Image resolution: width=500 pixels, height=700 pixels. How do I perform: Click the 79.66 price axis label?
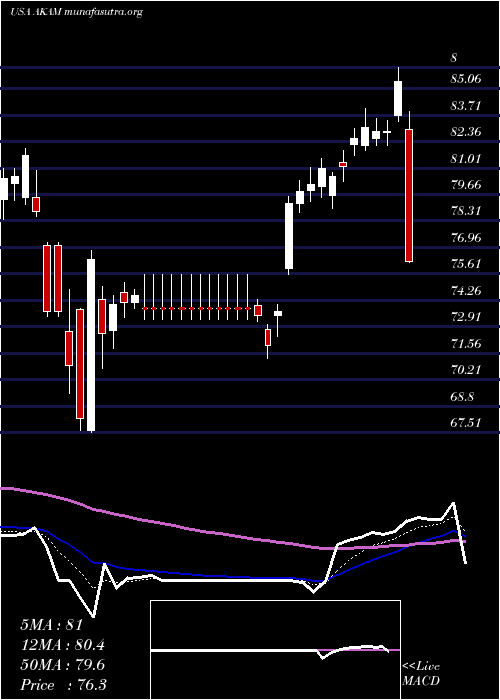pos(466,185)
